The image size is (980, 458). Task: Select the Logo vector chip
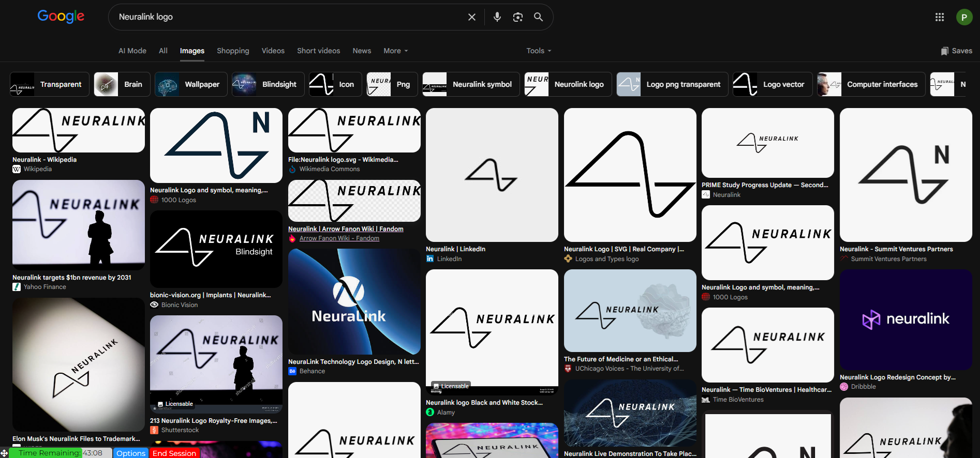click(x=773, y=84)
